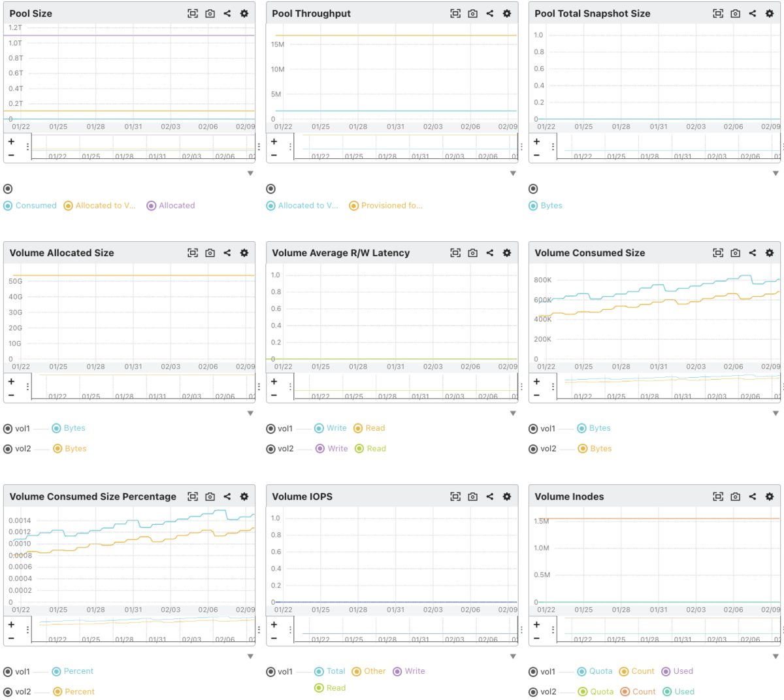Zoom in with plus button on Volume IOPS
Screen dimensions: 784x700
coord(274,624)
